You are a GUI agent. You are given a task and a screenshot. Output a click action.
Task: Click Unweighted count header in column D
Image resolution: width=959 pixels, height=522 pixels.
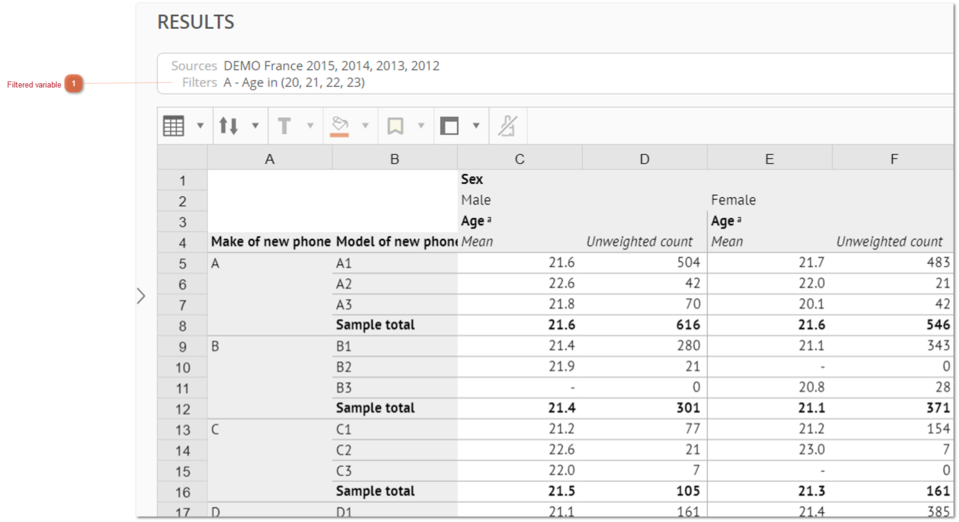click(x=639, y=242)
